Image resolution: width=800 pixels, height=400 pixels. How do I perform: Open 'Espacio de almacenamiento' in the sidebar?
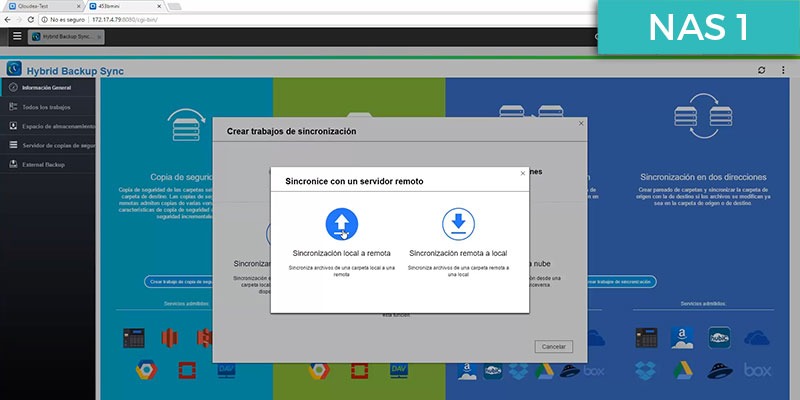coord(48,126)
